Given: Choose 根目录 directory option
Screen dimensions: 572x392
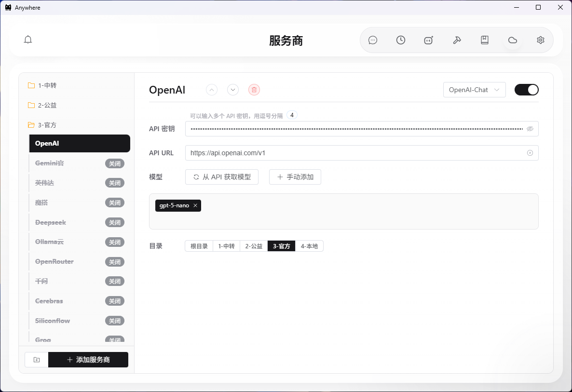Looking at the screenshot, I should 199,246.
